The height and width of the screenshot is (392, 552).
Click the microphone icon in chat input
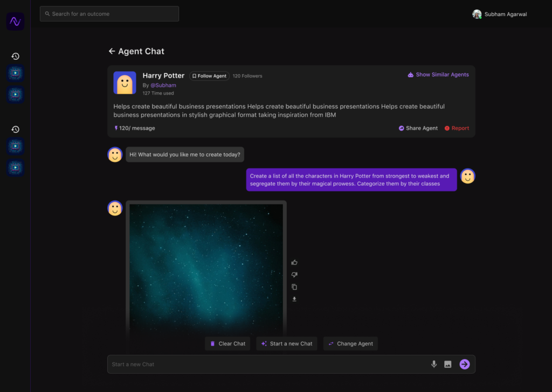(x=434, y=365)
